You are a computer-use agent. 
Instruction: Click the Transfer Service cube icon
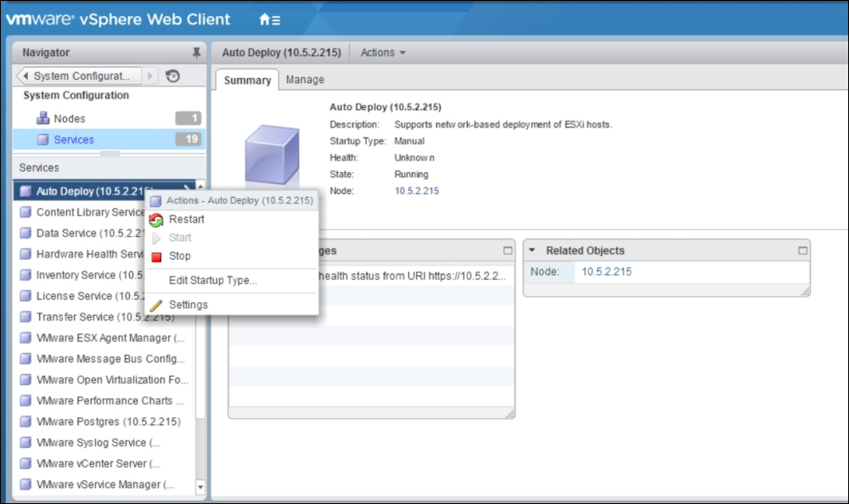click(x=25, y=316)
